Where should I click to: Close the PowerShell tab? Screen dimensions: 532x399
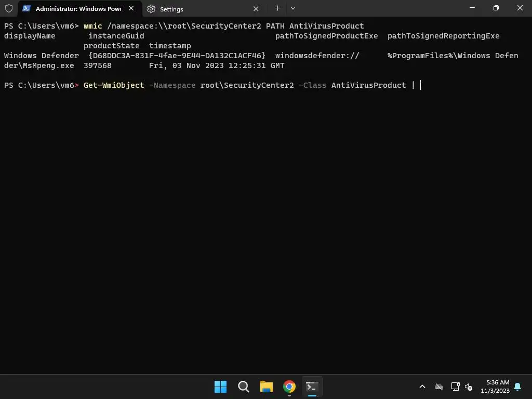point(131,8)
